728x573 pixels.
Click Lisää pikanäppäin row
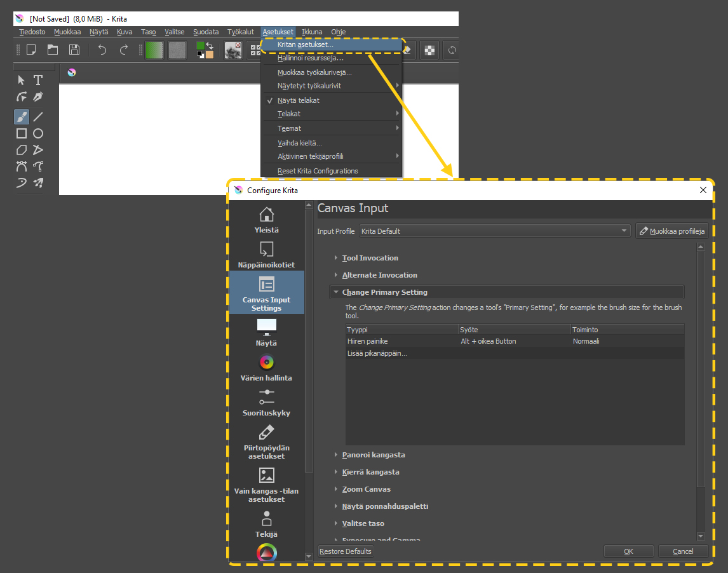515,353
